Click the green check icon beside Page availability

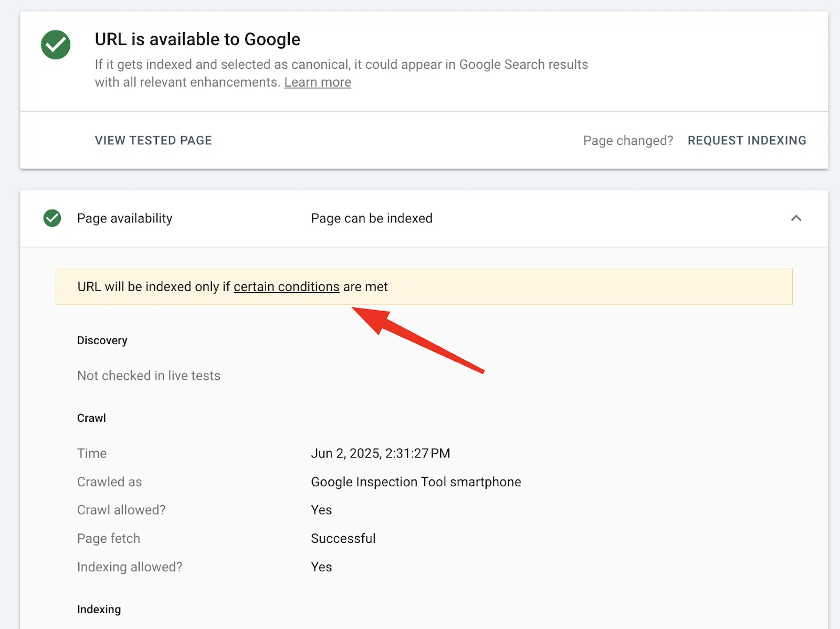point(51,218)
